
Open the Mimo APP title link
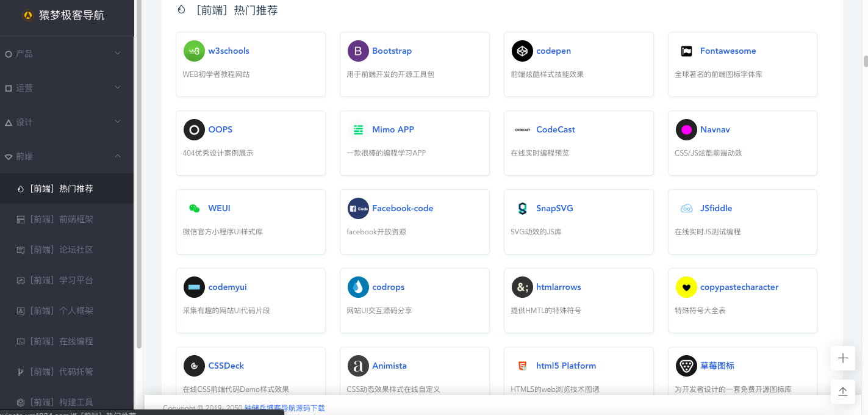(x=393, y=130)
